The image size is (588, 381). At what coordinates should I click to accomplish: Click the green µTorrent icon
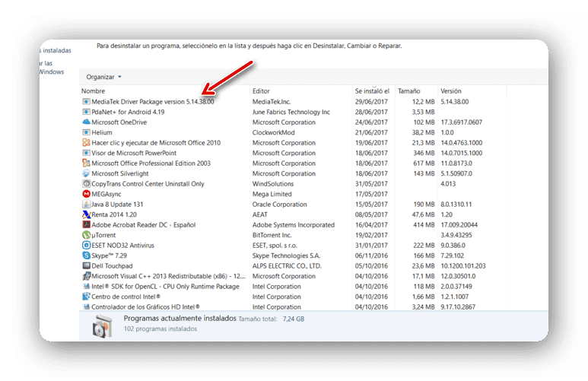(x=86, y=235)
